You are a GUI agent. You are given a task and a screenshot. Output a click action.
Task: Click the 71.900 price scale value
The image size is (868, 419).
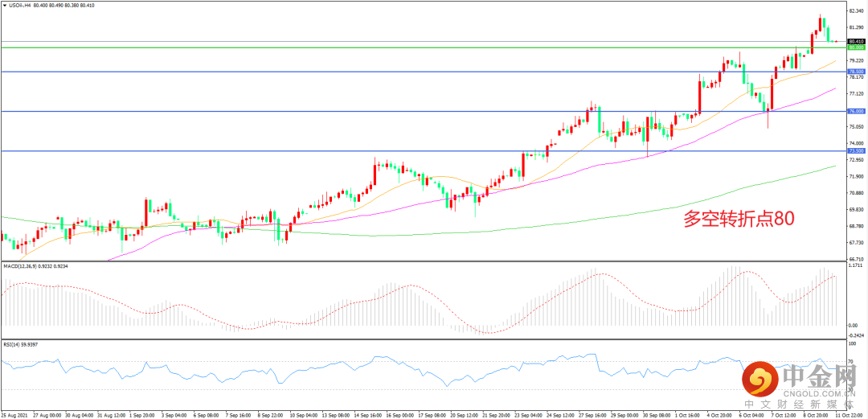pos(857,176)
